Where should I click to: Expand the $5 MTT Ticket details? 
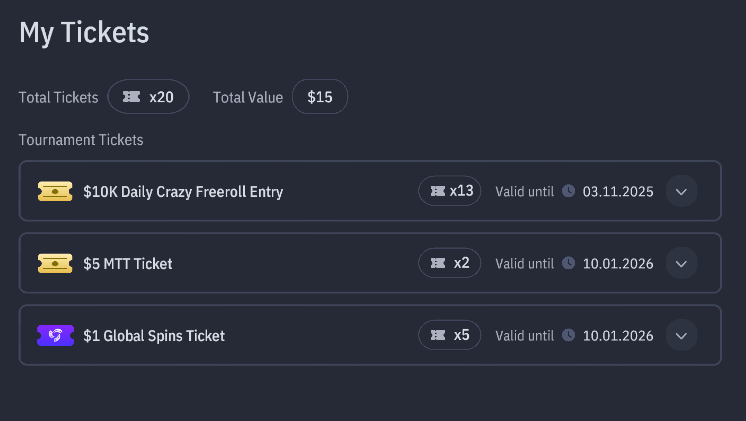click(x=681, y=263)
